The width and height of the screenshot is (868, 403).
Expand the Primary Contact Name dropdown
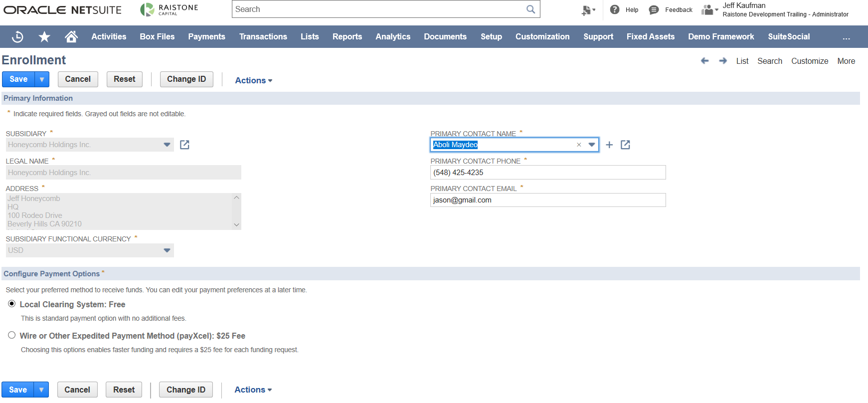coord(592,145)
